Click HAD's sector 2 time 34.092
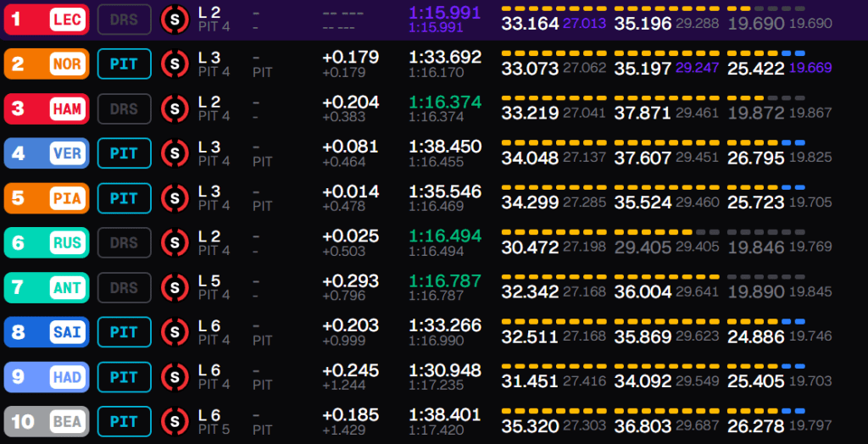Viewport: 868px width, 444px height. click(x=643, y=381)
